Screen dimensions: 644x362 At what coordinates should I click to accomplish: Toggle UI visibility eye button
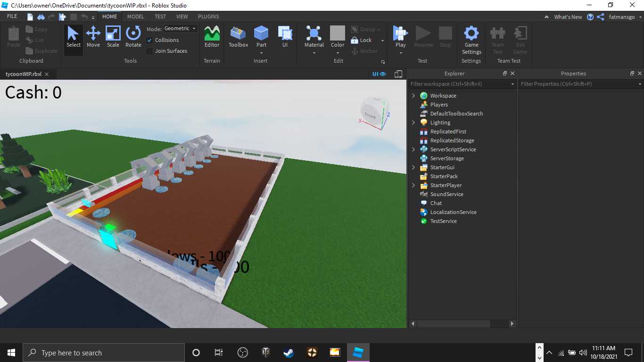pos(379,74)
